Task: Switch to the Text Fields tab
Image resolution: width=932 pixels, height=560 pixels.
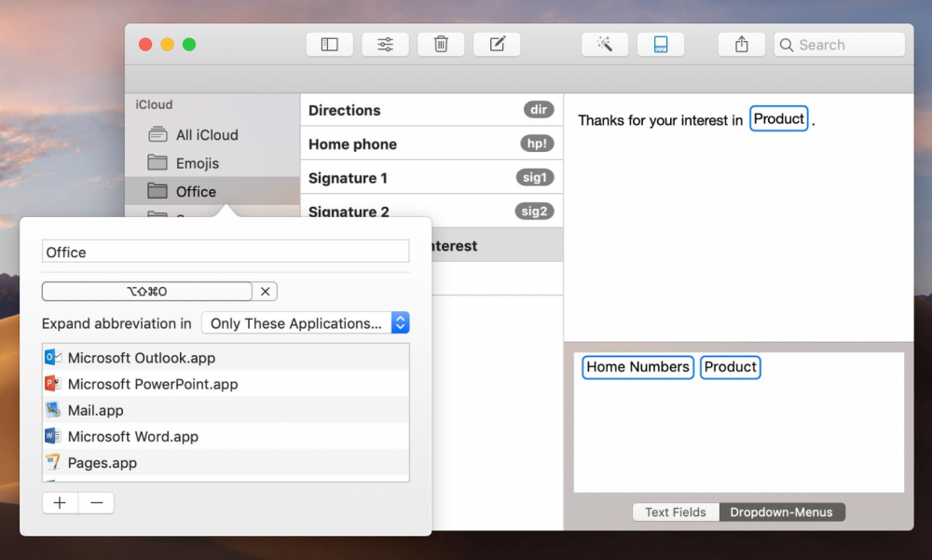Action: coord(676,512)
